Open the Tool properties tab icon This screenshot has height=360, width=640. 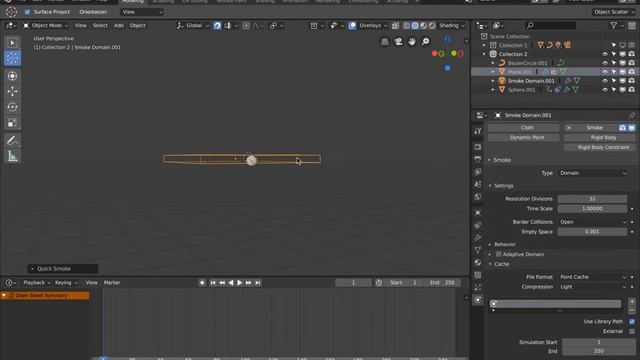point(478,131)
